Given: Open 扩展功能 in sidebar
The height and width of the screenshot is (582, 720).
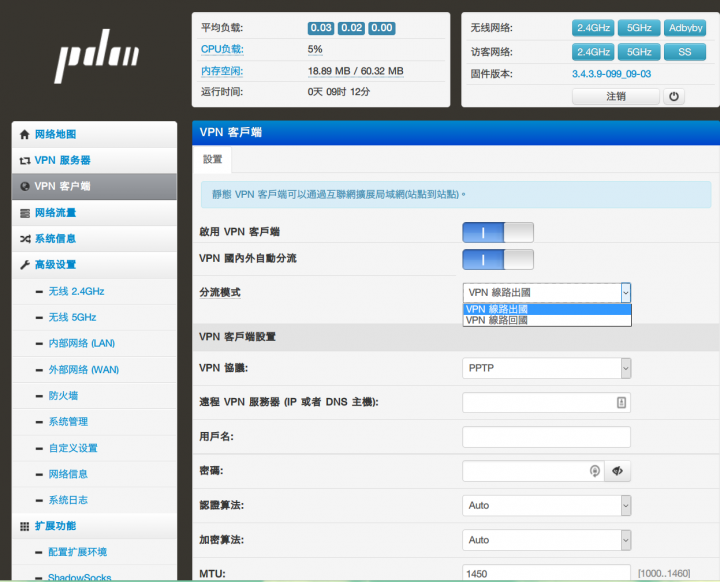Looking at the screenshot, I should [94, 526].
